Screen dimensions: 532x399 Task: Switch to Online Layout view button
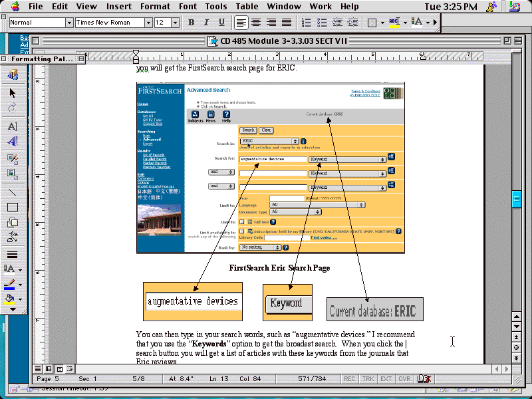[x=49, y=368]
